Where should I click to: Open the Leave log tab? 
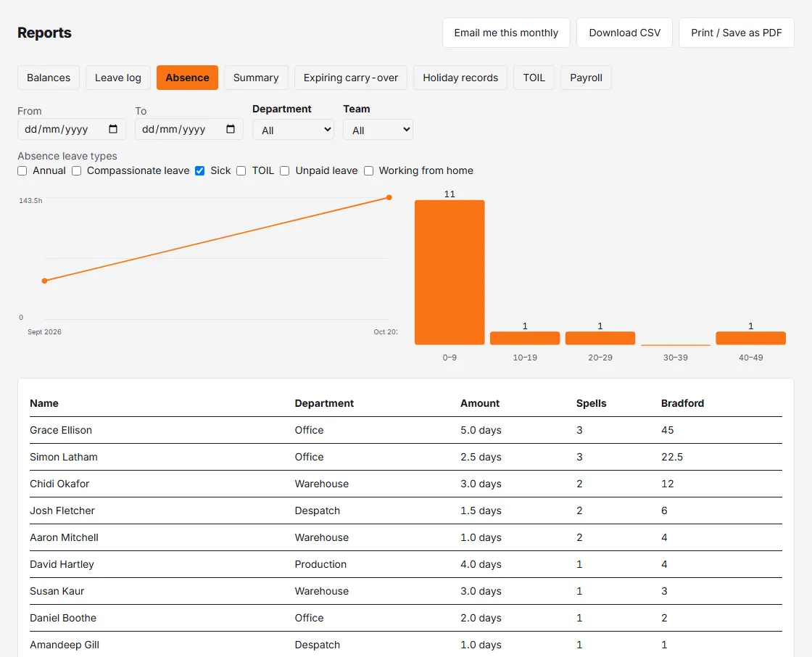coord(118,78)
